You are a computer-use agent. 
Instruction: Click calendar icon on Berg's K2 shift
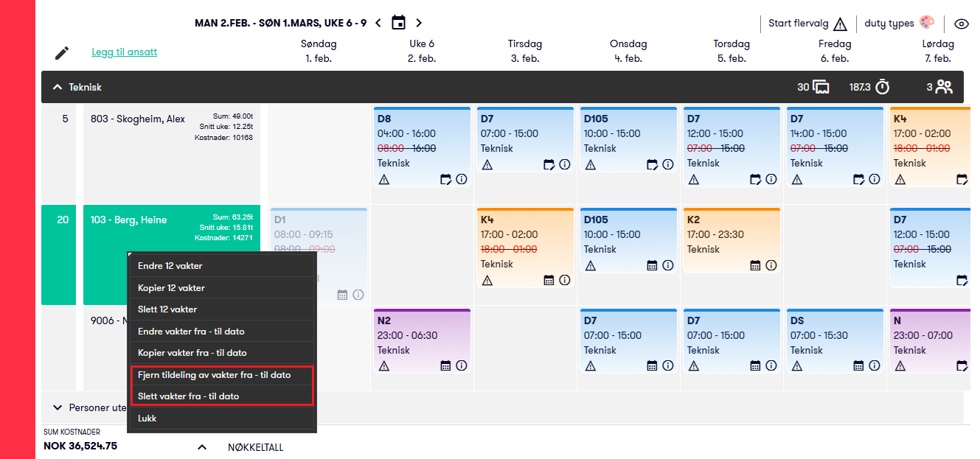click(x=755, y=265)
